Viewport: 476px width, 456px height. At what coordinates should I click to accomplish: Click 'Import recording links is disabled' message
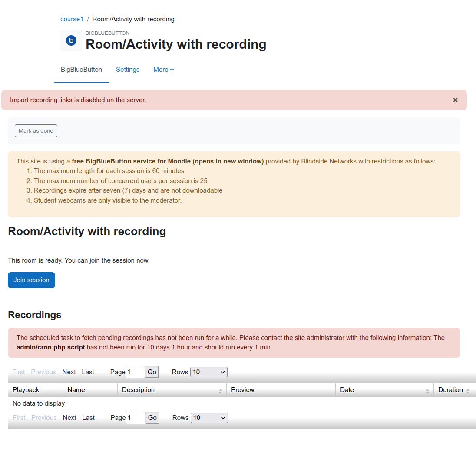78,100
